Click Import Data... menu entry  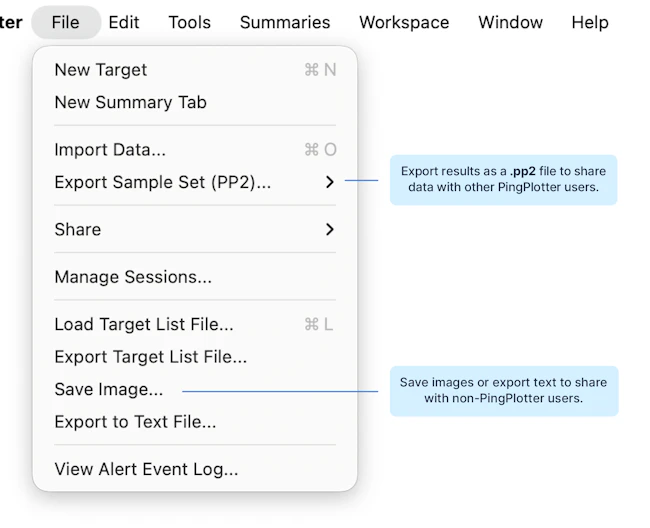click(x=195, y=150)
